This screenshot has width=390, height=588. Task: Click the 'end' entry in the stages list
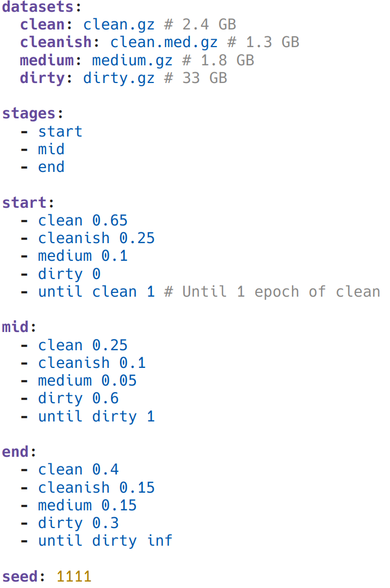(51, 167)
